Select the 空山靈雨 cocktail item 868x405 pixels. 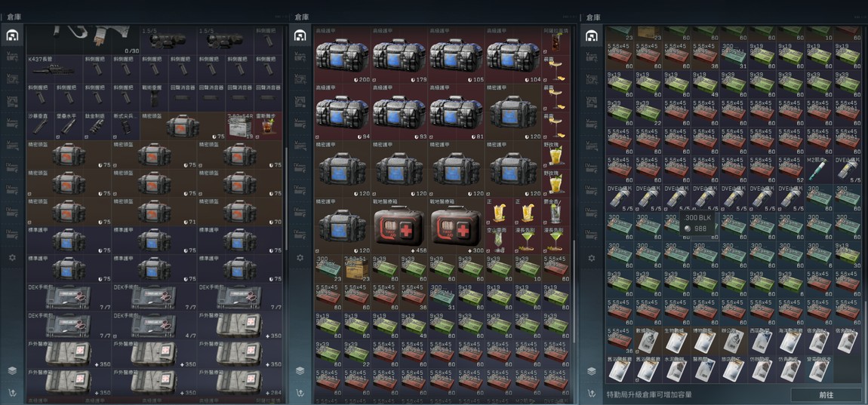[x=499, y=240]
